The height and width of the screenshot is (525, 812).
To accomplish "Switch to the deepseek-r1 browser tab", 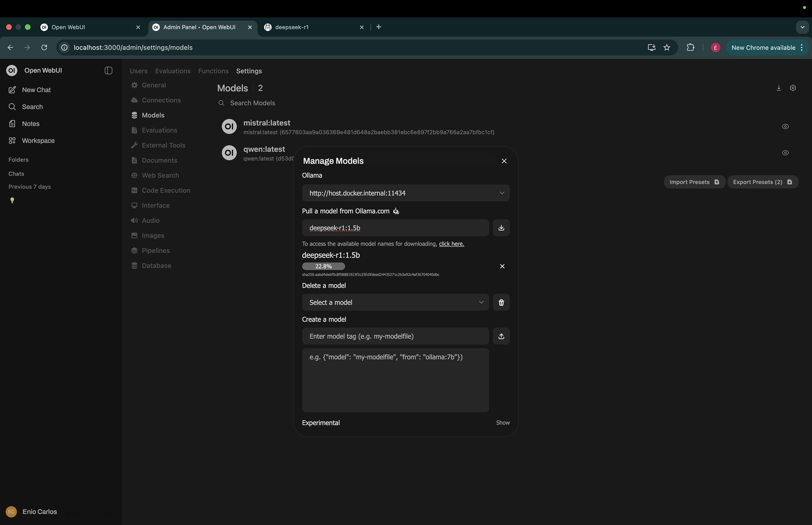I will point(314,27).
